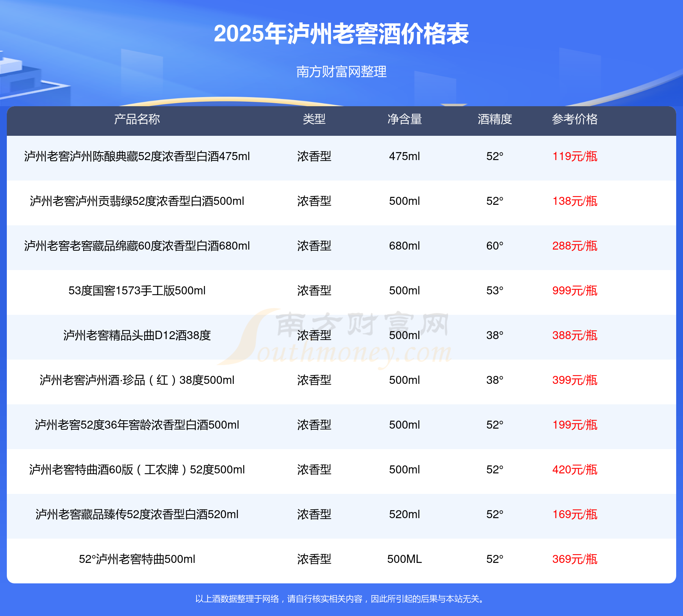Click the price "199元/瓶"
683x616 pixels.
[575, 425]
